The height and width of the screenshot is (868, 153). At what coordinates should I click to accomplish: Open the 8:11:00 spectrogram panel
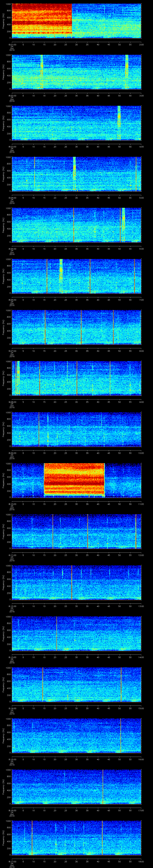click(77, 531)
